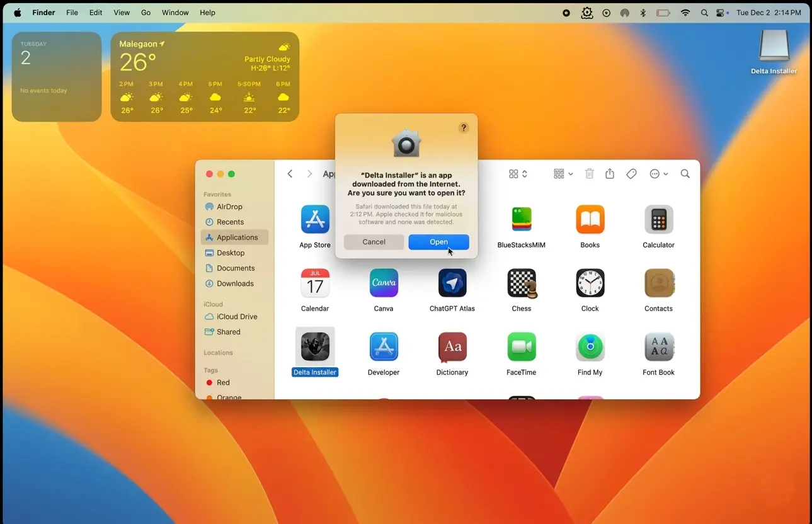
Task: Open the Finder menu
Action: point(44,13)
